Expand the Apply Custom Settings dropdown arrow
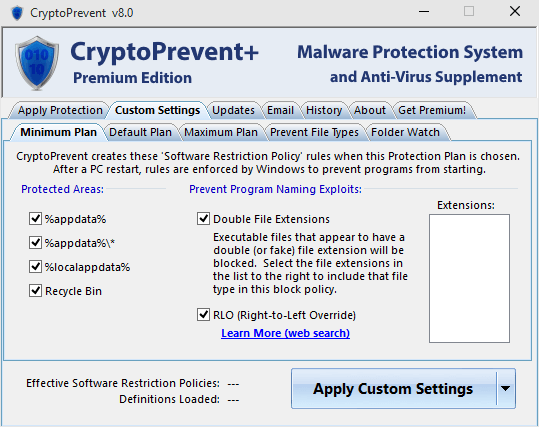Viewport: 539px width, 427px height. (505, 388)
